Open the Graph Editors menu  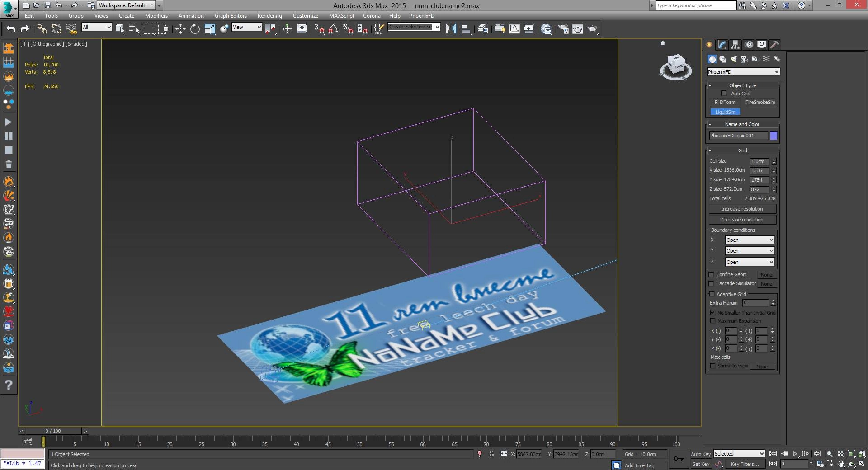[x=231, y=16]
